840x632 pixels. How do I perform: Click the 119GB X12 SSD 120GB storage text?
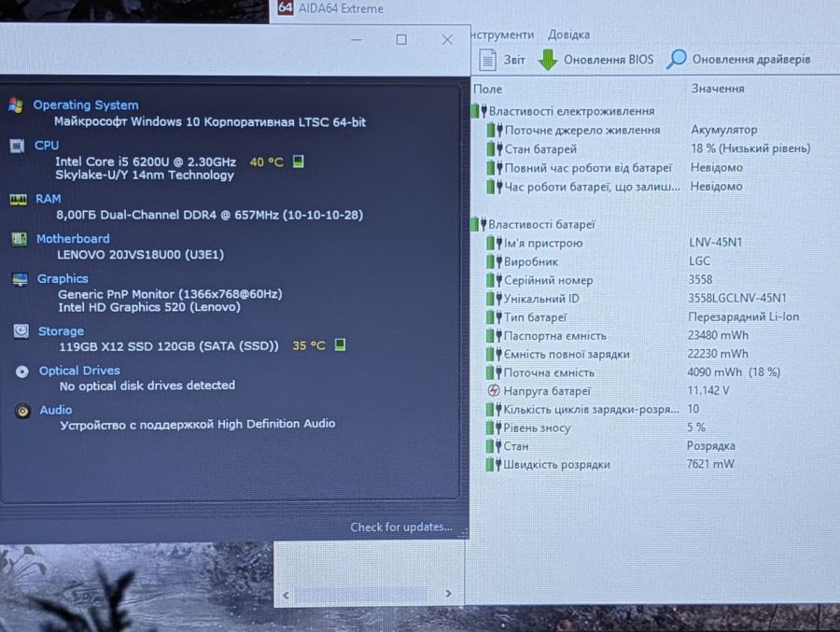169,346
